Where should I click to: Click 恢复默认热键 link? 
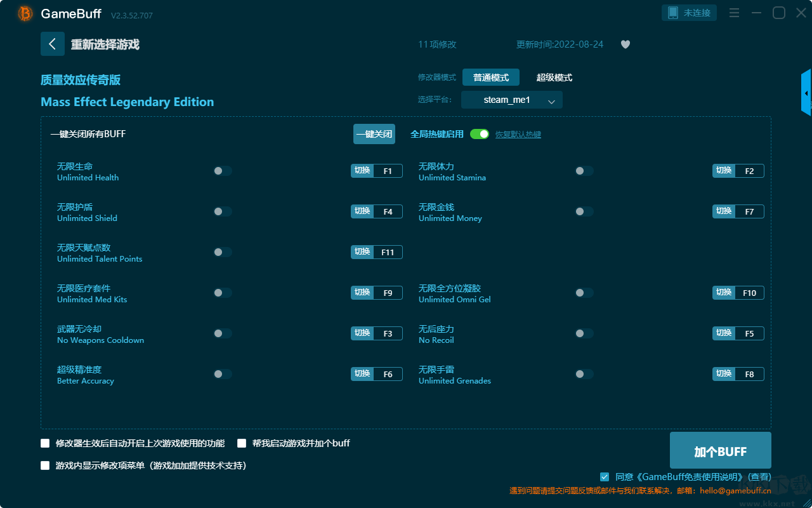[518, 135]
